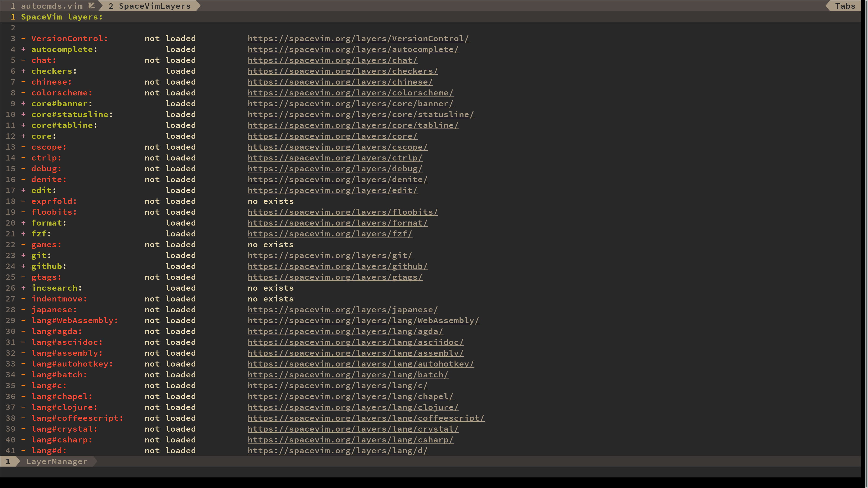Screen dimensions: 868x488
Task: Click the LayerManager statusline label
Action: tap(57, 461)
